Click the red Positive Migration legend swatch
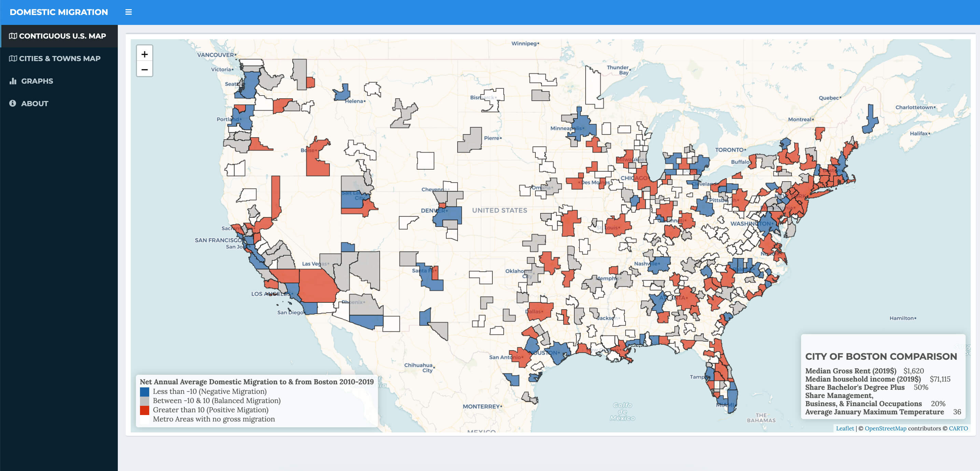Screen dimensions: 980x471 coord(144,410)
